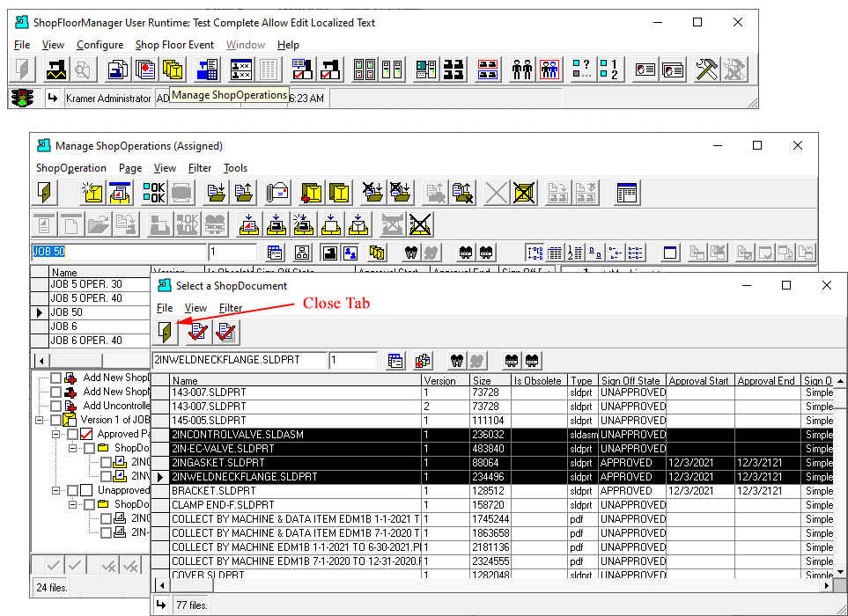Click the document list horizontal scrollbar thumb

tap(191, 585)
